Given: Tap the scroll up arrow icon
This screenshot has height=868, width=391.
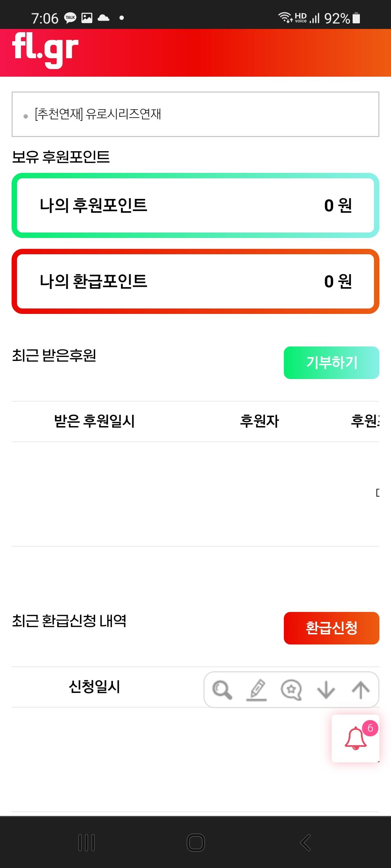Looking at the screenshot, I should (x=361, y=690).
